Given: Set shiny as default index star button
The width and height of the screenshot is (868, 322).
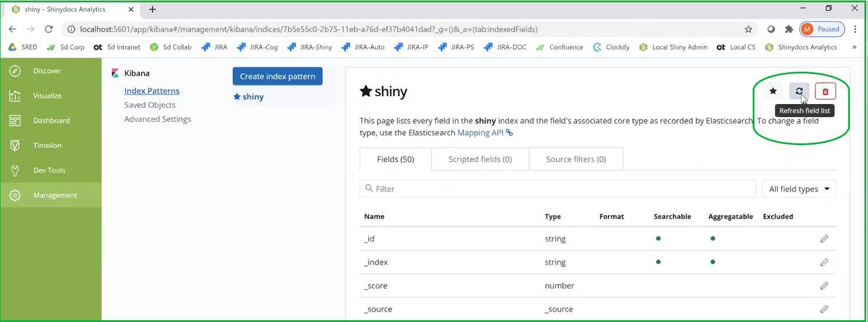Looking at the screenshot, I should tap(773, 91).
